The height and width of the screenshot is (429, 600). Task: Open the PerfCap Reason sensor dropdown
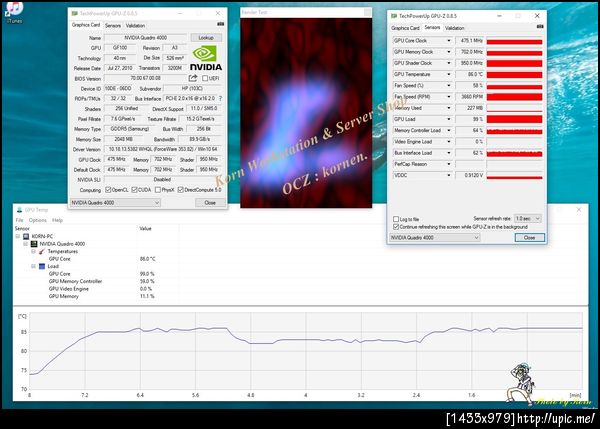(x=448, y=164)
